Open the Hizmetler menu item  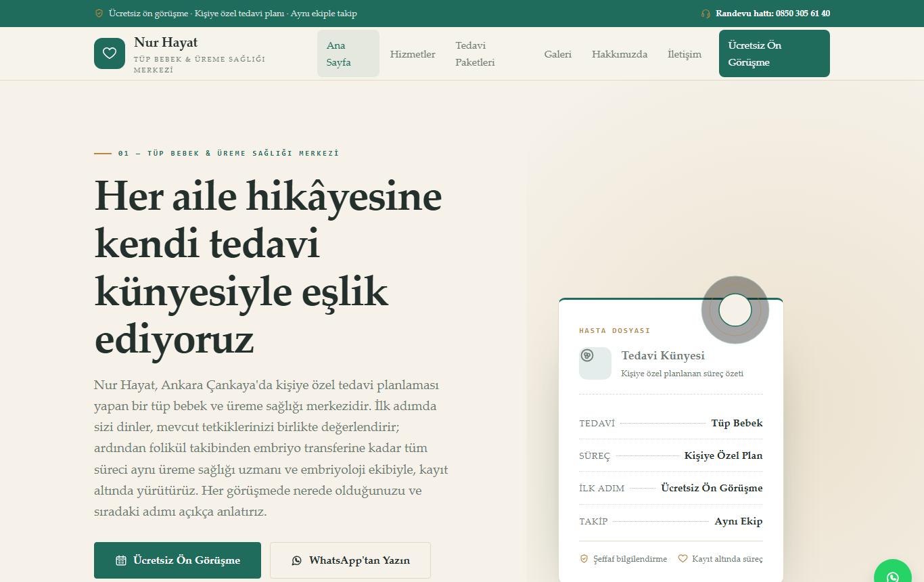pos(413,54)
